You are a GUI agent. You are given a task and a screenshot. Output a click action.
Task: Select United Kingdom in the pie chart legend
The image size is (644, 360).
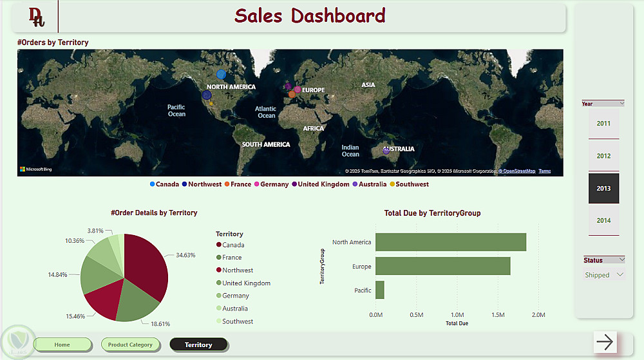point(243,283)
